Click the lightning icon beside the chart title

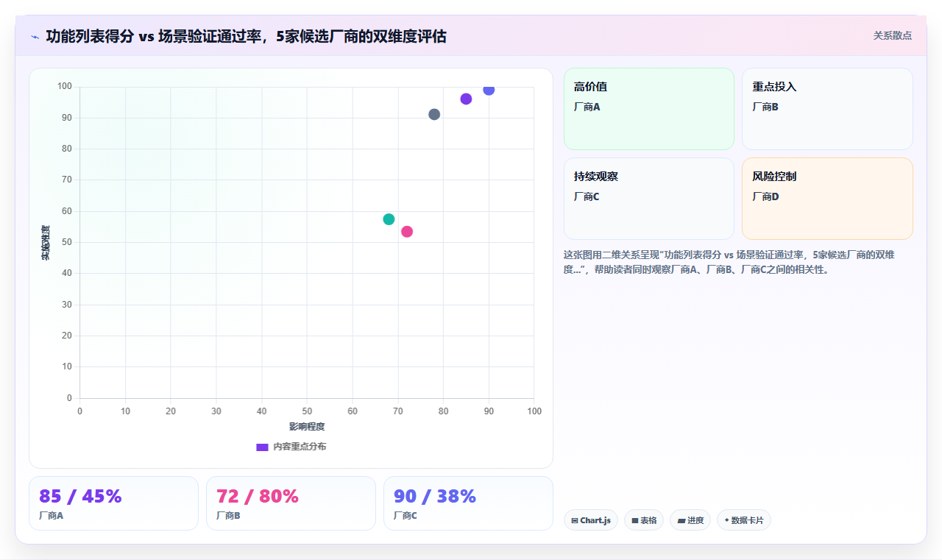click(x=35, y=36)
